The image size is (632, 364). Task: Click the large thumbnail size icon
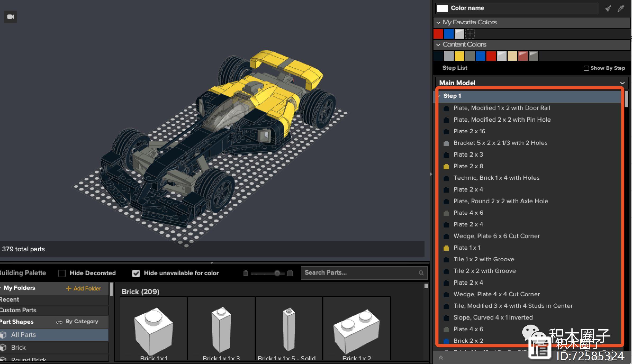click(x=290, y=273)
